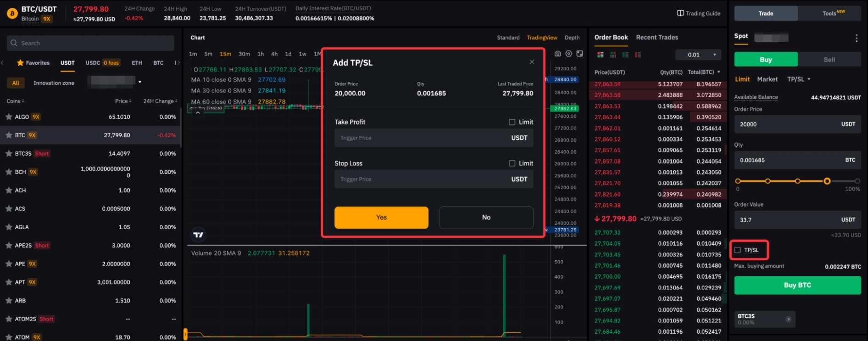Viewport: 868px width, 341px height.
Task: Enable Limit checkbox for Take Profit
Action: coord(512,122)
